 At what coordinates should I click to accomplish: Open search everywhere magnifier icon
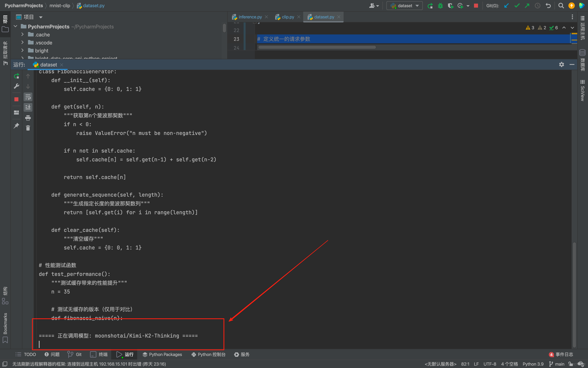[x=561, y=6]
